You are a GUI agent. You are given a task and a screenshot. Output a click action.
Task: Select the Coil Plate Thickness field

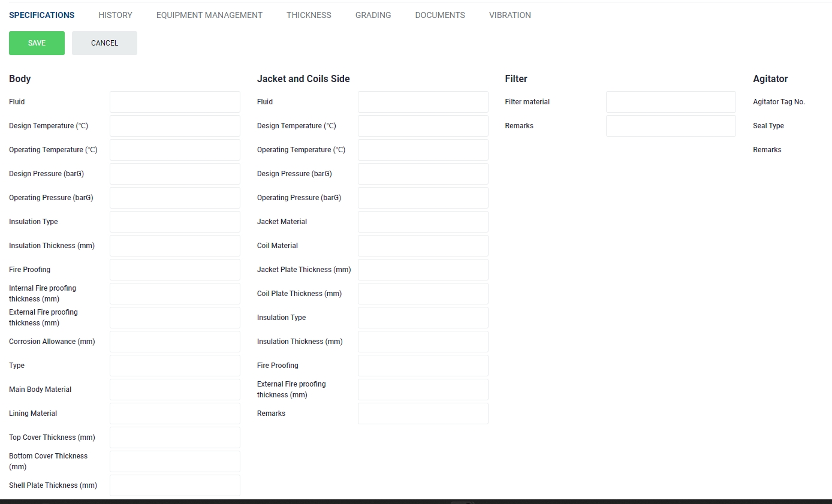(423, 294)
